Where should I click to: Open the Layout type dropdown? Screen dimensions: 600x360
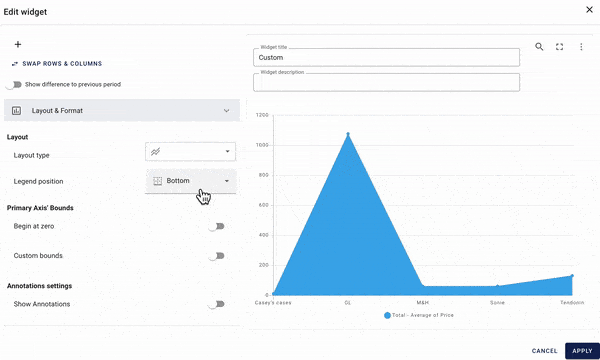pyautogui.click(x=190, y=151)
